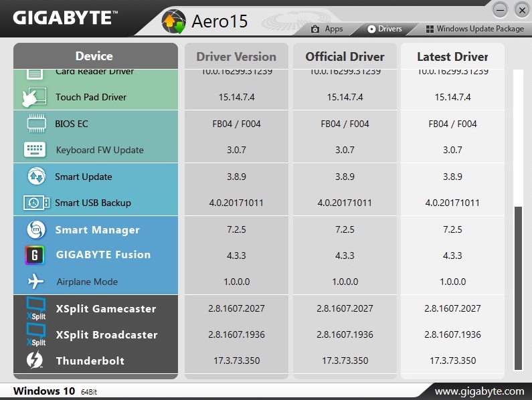
Task: Click the Aero15 globe logo icon
Action: point(173,22)
